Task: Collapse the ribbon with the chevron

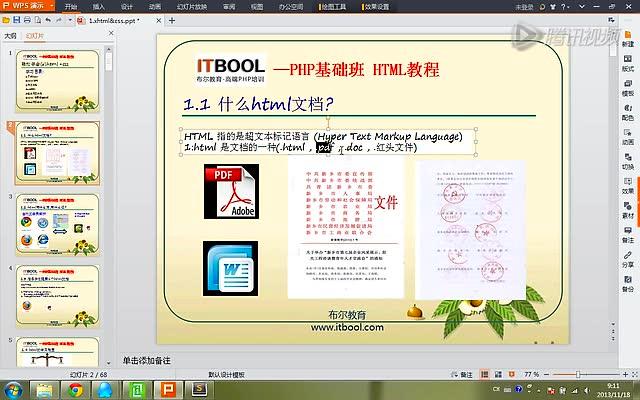Action: pyautogui.click(x=582, y=7)
